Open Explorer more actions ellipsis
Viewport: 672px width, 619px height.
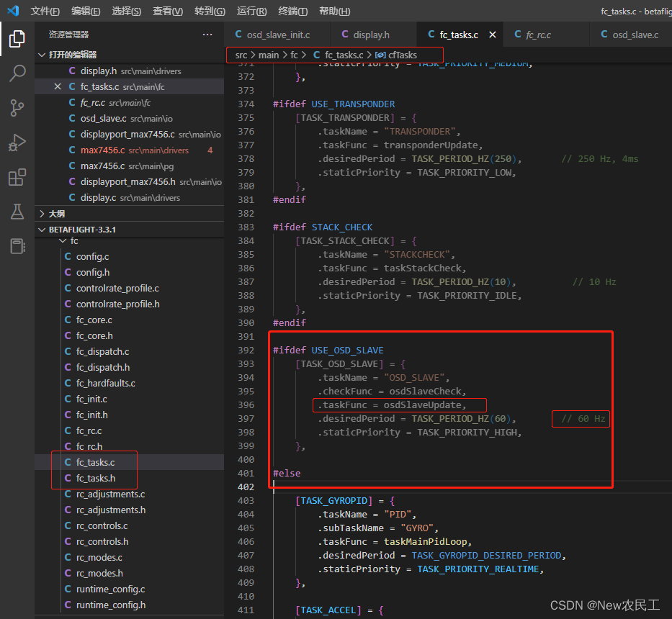[207, 35]
